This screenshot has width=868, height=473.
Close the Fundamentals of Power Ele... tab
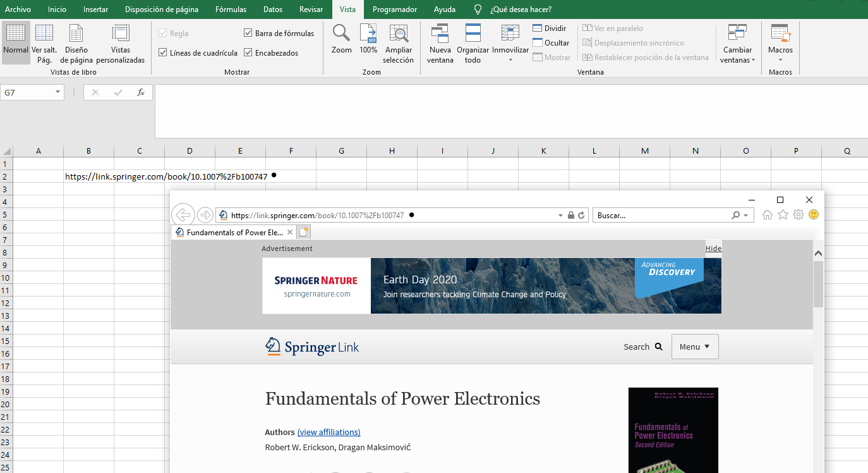290,232
